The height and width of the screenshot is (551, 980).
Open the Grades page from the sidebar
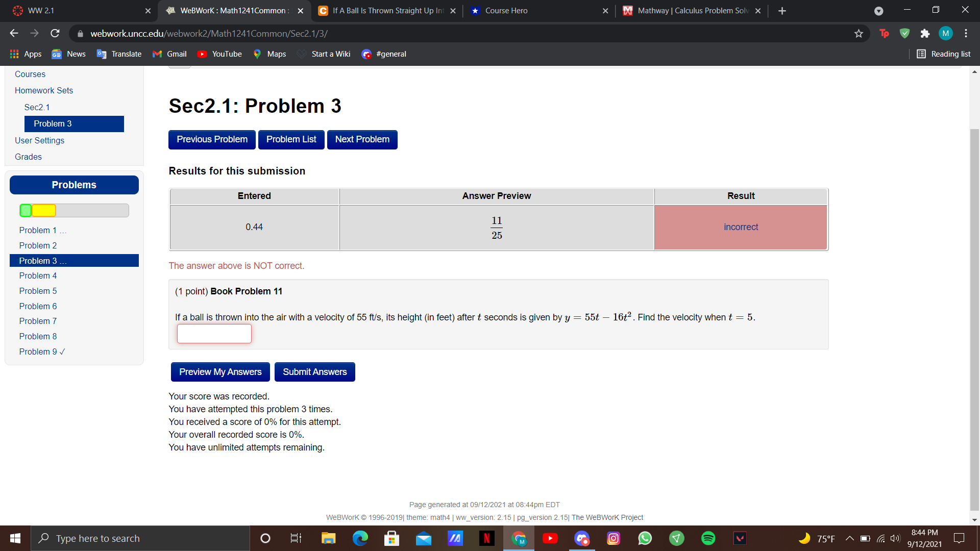(28, 157)
